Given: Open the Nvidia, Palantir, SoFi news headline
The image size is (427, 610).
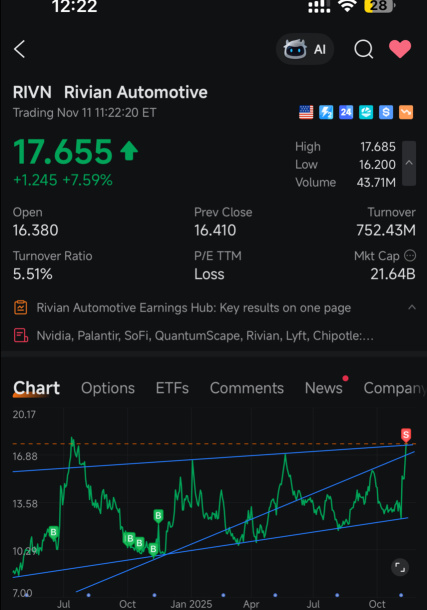Looking at the screenshot, I should (x=205, y=335).
